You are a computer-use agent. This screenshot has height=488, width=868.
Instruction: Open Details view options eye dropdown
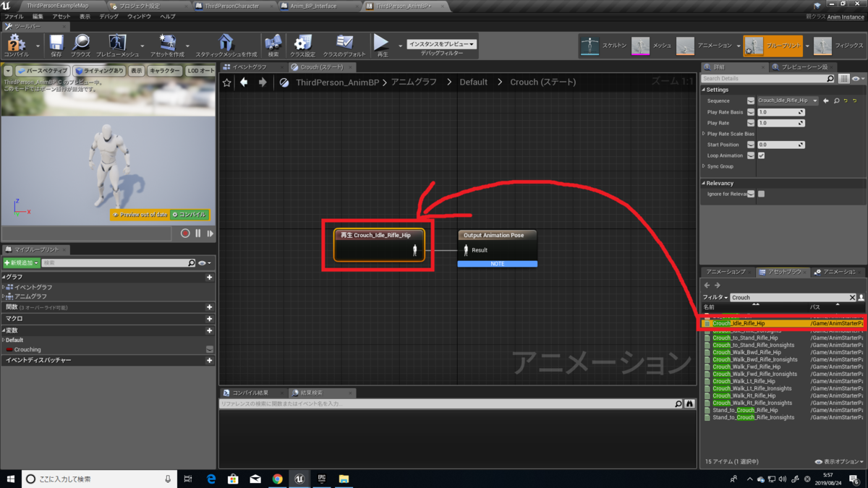(x=857, y=78)
